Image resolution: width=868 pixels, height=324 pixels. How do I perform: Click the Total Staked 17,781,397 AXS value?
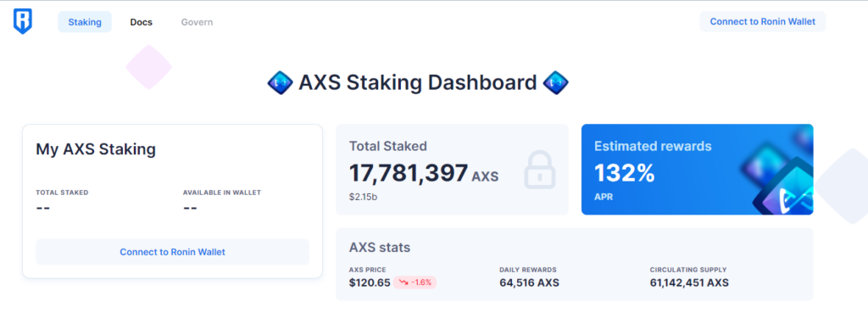(x=424, y=173)
